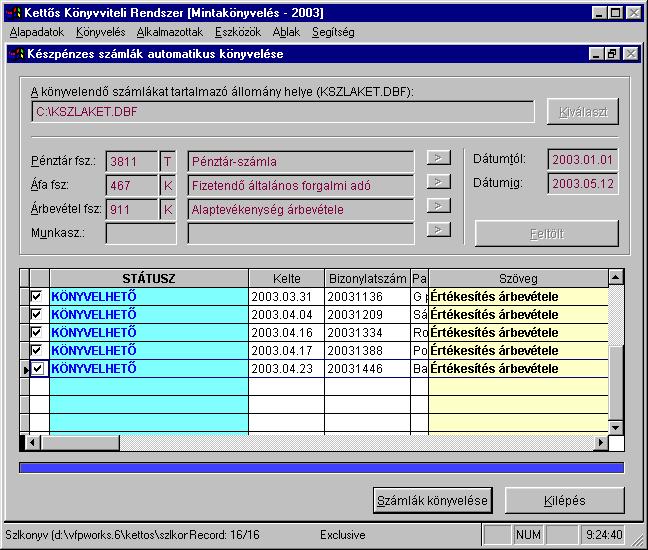Click the Pénztár fsz. field containing 3811
This screenshot has height=550, width=648.
coord(132,161)
